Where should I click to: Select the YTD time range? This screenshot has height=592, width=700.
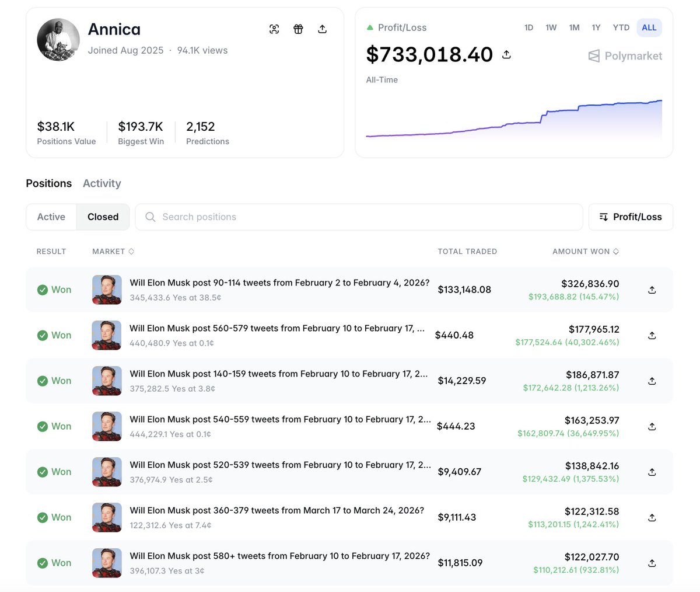coord(621,27)
